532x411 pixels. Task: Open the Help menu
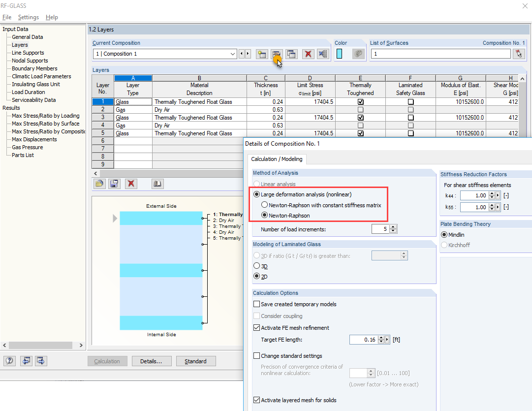tap(52, 17)
